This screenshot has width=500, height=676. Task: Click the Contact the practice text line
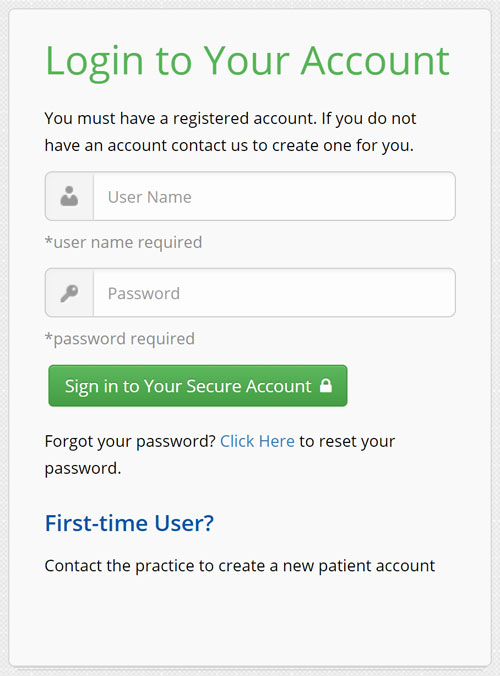pyautogui.click(x=240, y=566)
